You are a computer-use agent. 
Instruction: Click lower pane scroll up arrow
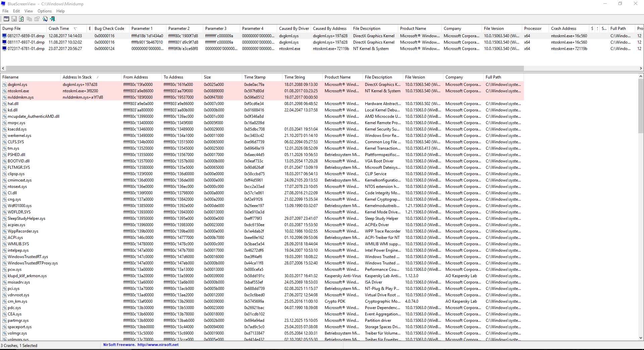[641, 77]
